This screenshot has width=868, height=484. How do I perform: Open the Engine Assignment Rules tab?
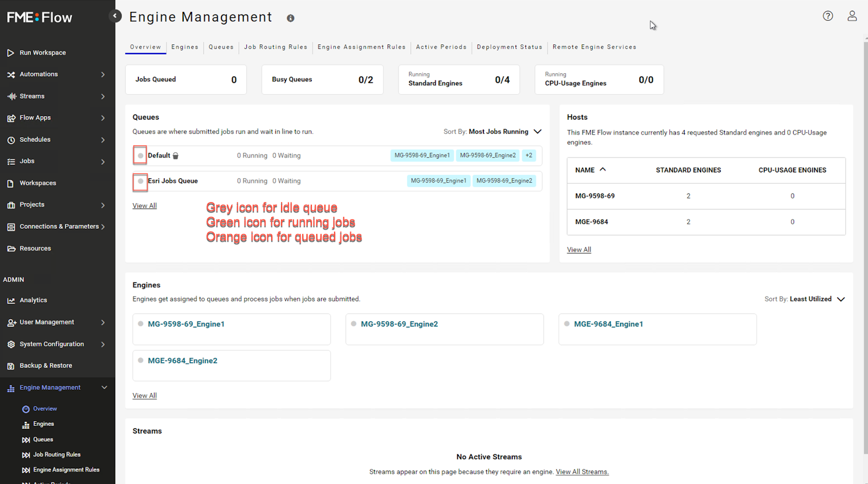pyautogui.click(x=362, y=47)
